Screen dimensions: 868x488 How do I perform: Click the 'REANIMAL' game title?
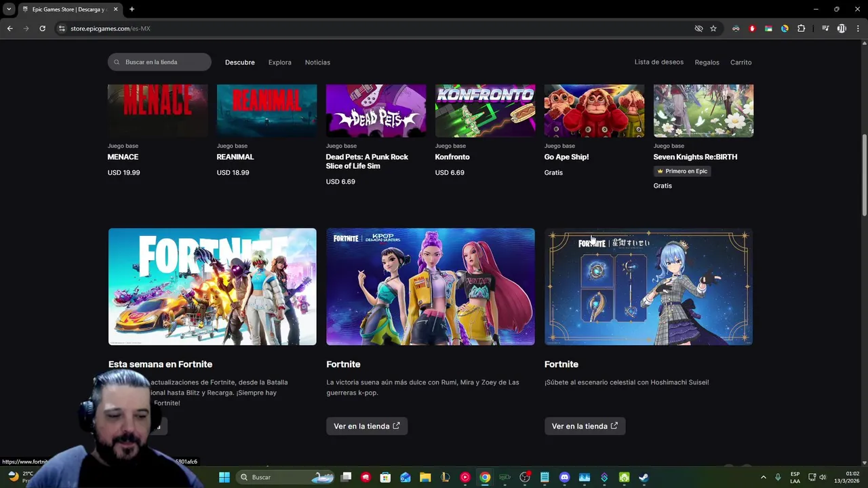[235, 157]
